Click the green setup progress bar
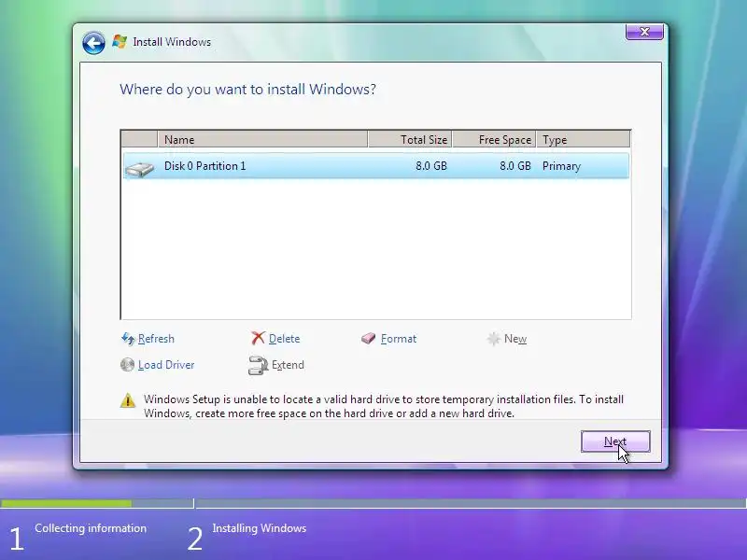 pyautogui.click(x=66, y=503)
